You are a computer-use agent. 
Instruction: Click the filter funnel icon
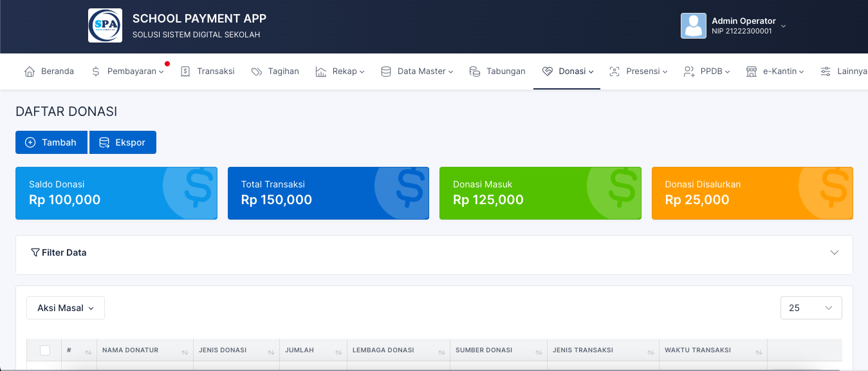coord(35,252)
